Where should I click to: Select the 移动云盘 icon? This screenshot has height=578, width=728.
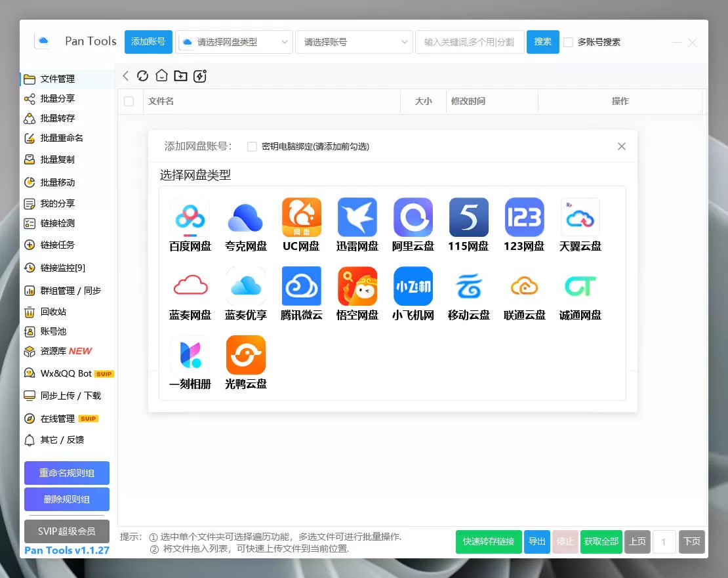point(468,286)
